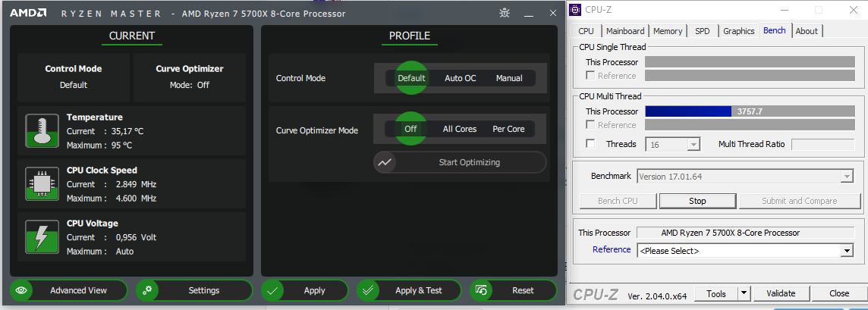Viewport: 868px width, 310px height.
Task: Open the Memory tab in CPU-Z
Action: [x=668, y=31]
